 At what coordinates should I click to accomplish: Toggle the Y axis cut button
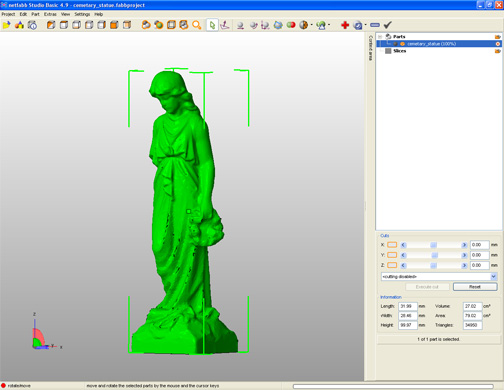click(392, 255)
